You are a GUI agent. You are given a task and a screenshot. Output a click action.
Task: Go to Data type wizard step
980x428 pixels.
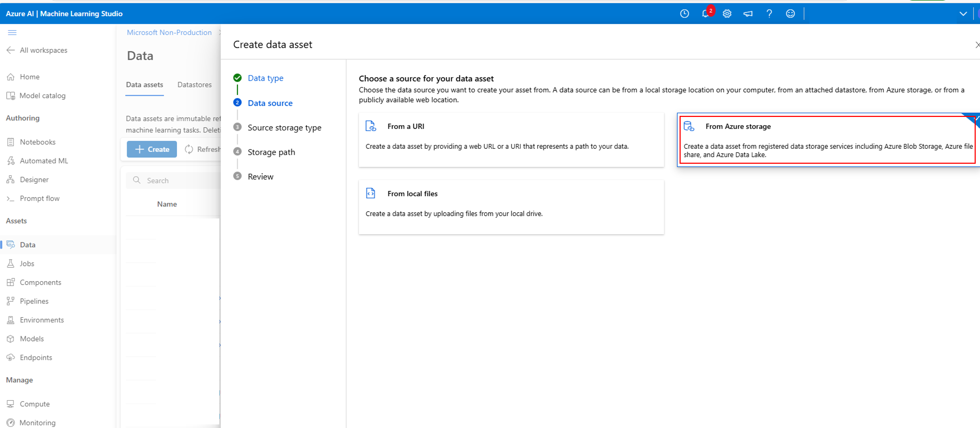pyautogui.click(x=265, y=78)
